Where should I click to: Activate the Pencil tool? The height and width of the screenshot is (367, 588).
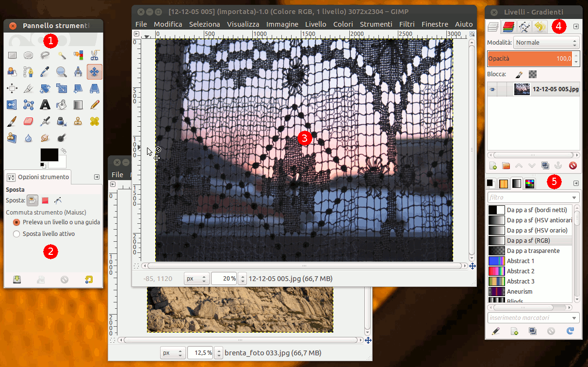click(x=94, y=104)
